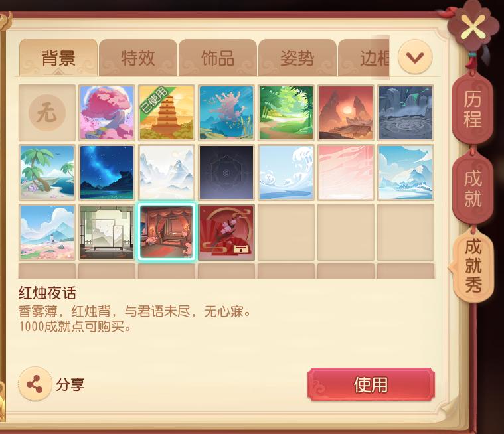Click the share icon beside 分享

pyautogui.click(x=35, y=384)
